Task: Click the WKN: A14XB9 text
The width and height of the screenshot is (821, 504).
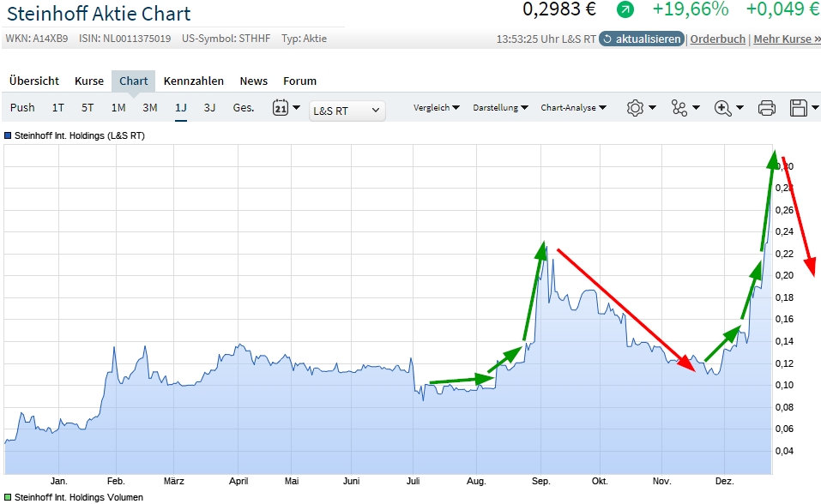Action: pyautogui.click(x=37, y=39)
